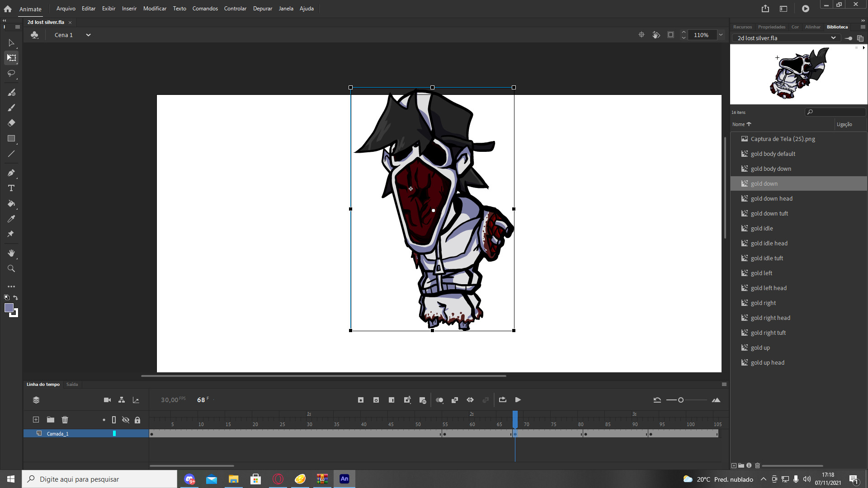This screenshot has height=488, width=868.
Task: Select the Eyedropper tool
Action: pyautogui.click(x=11, y=219)
